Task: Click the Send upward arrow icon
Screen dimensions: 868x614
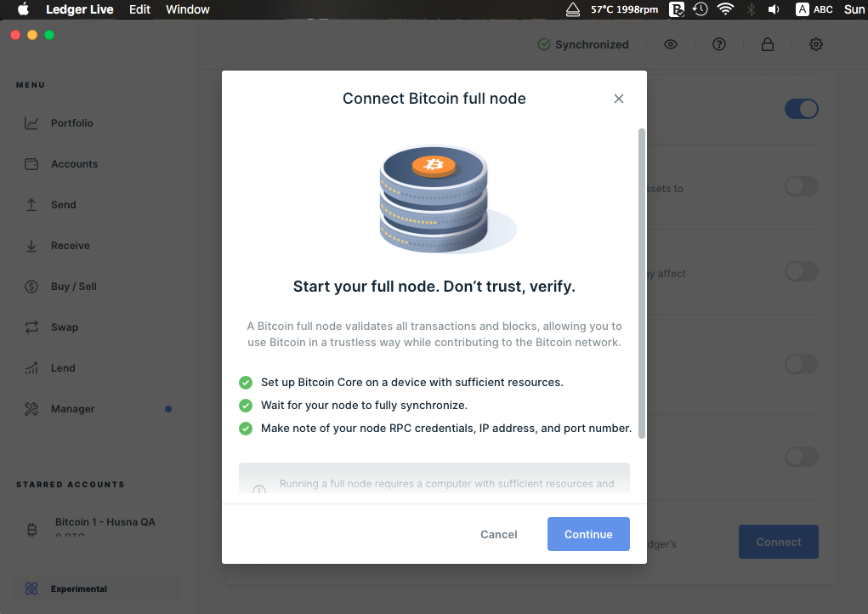Action: [x=31, y=205]
